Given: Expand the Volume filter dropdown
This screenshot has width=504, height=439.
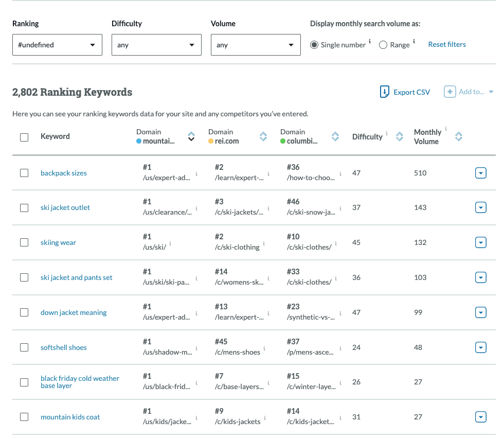Looking at the screenshot, I should point(256,45).
